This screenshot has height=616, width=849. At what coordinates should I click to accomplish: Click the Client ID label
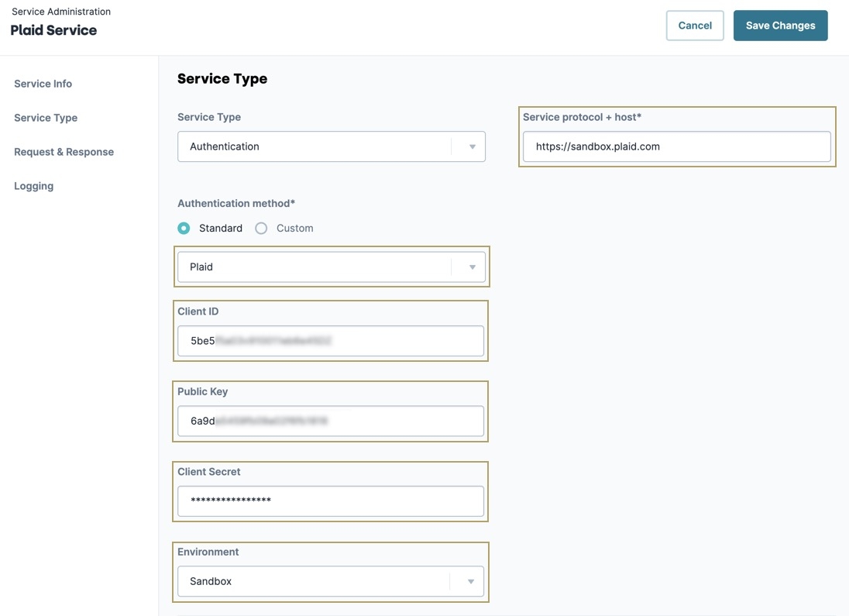(x=198, y=311)
